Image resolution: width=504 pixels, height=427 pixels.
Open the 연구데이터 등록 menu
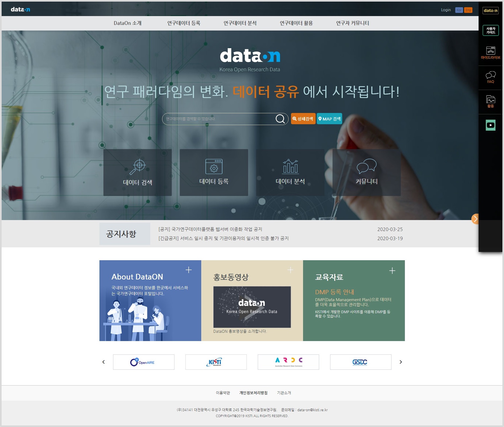click(184, 23)
